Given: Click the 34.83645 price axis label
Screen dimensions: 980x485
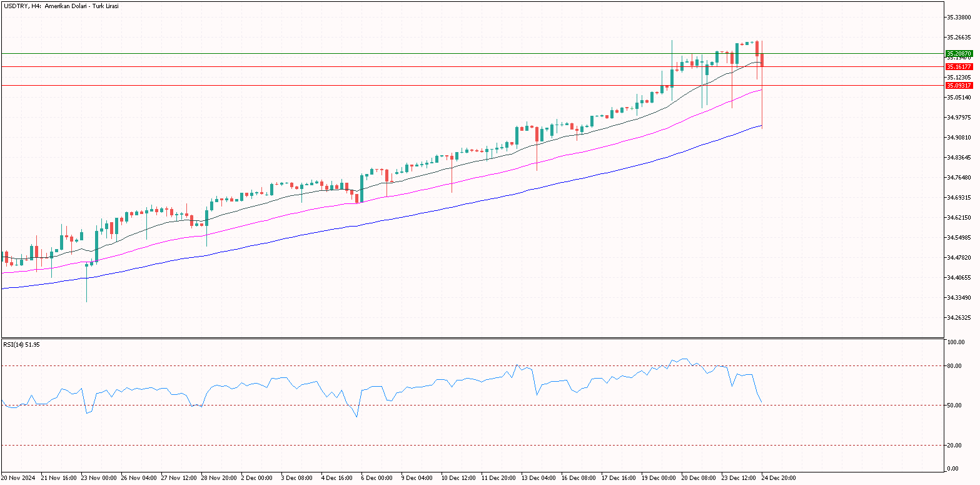Looking at the screenshot, I should 959,158.
